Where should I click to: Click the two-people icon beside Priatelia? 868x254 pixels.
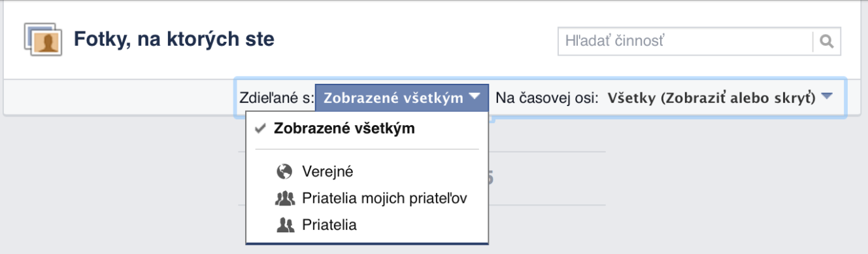point(284,225)
